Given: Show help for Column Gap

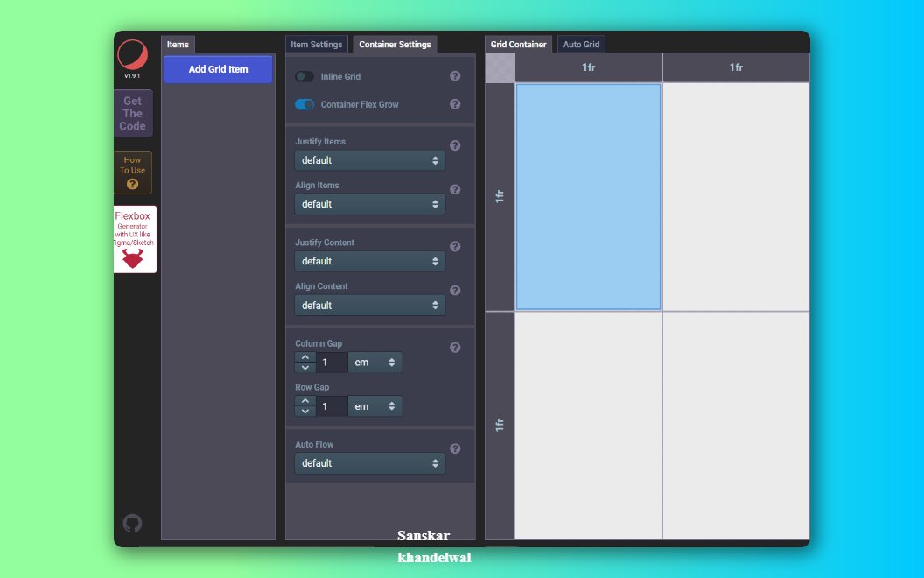Looking at the screenshot, I should (455, 348).
